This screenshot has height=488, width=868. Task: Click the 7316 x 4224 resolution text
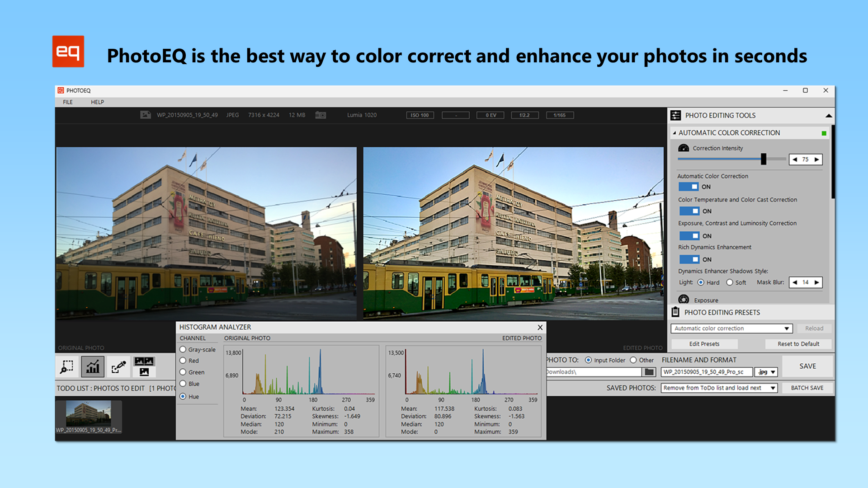(264, 115)
